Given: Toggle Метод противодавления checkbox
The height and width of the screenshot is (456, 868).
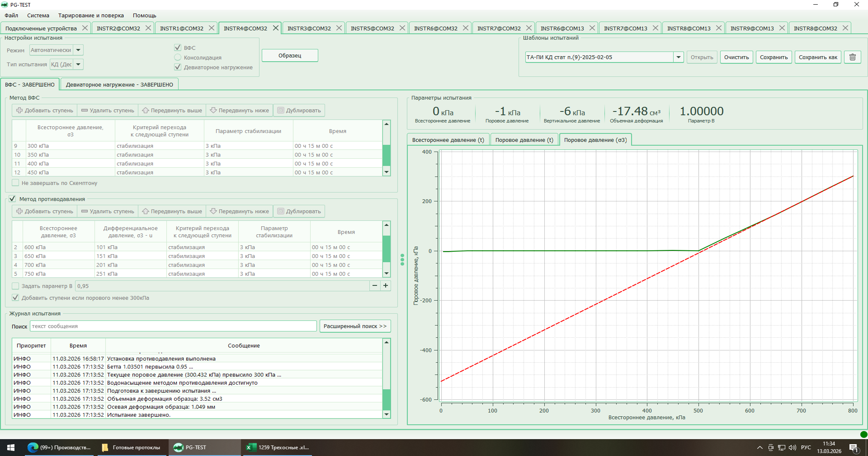Looking at the screenshot, I should click(12, 199).
